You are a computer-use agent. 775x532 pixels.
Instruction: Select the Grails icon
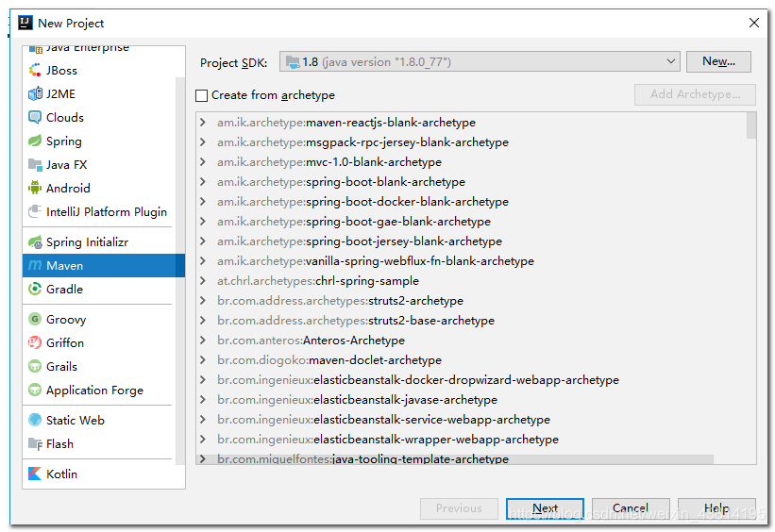tap(35, 367)
